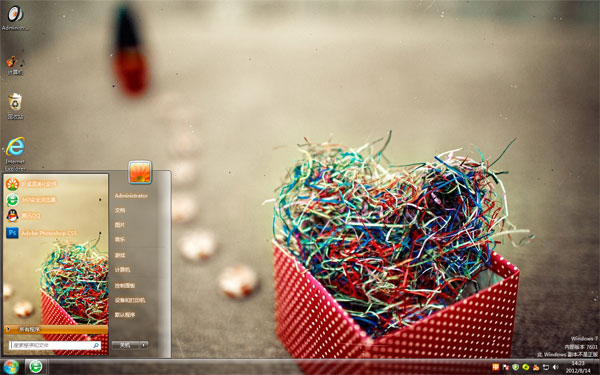Click the Show desktop strip at taskbar end

pyautogui.click(x=597, y=367)
